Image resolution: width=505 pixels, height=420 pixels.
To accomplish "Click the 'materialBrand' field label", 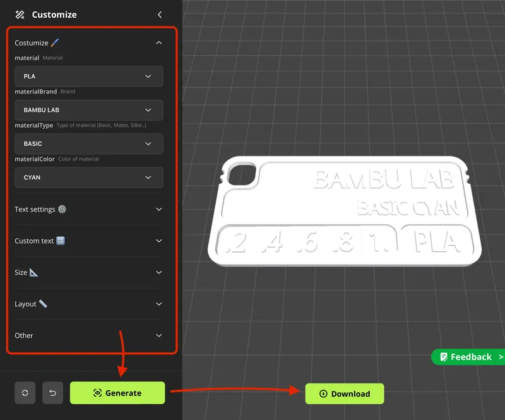I will pos(36,92).
